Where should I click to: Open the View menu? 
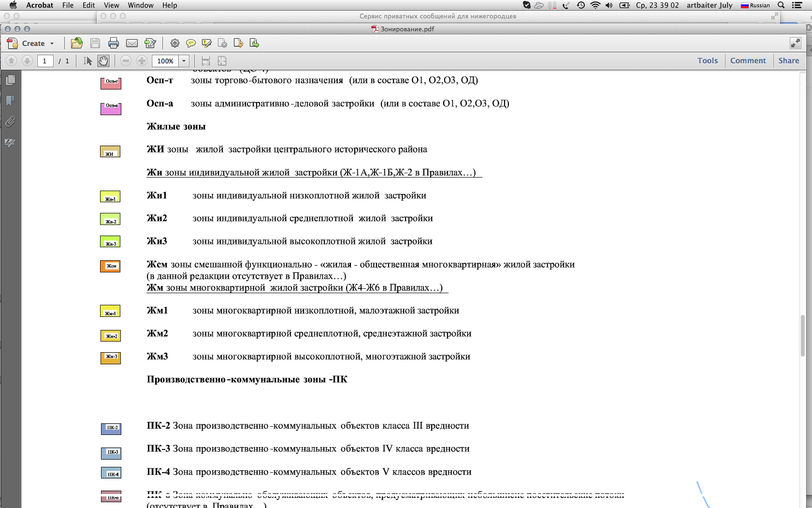[111, 5]
